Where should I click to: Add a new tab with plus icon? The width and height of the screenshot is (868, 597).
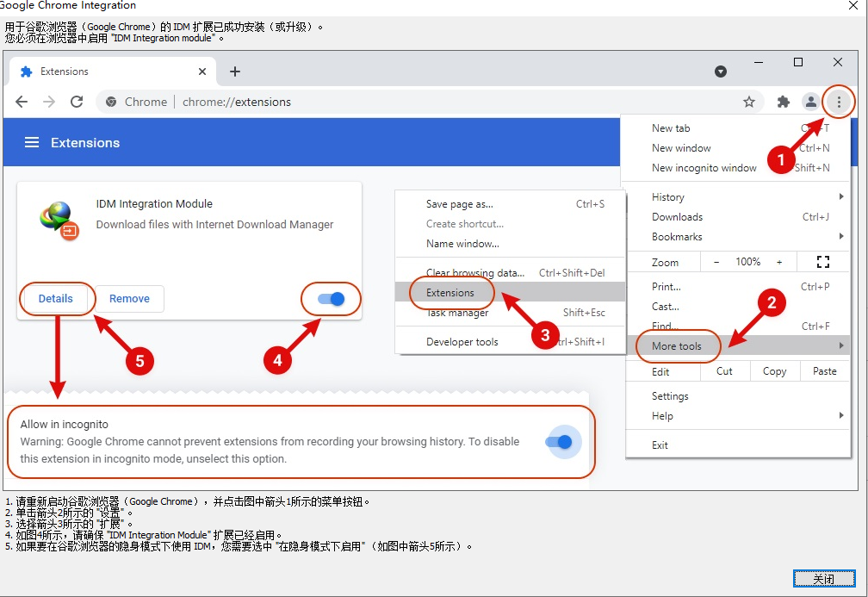(235, 72)
